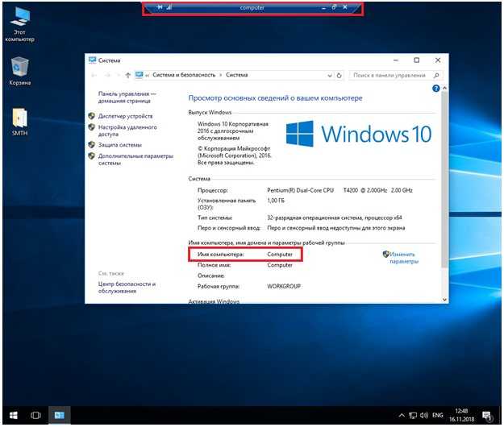Viewport: 504px width, 427px height.
Task: Restore down the remote session window
Action: [x=334, y=7]
